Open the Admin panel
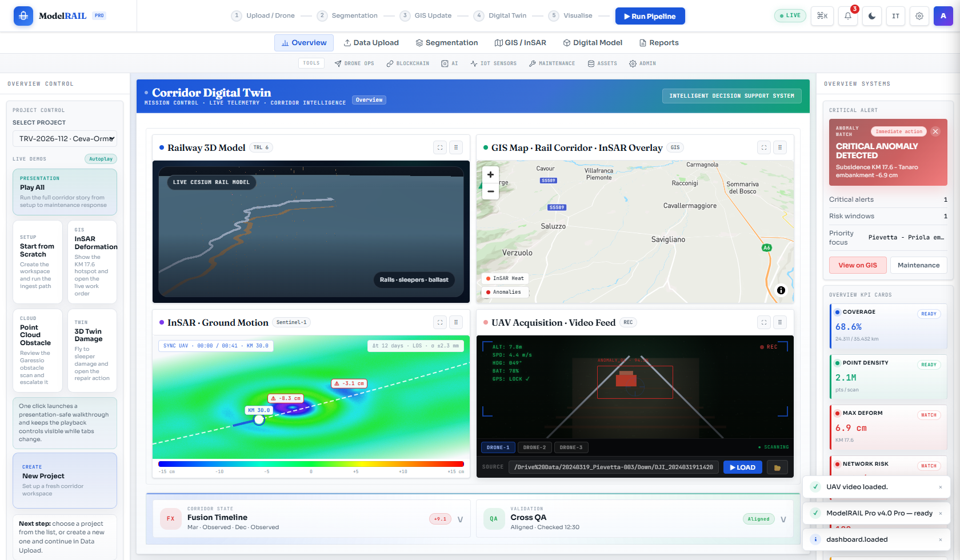Screen dimensions: 960x560 pyautogui.click(x=642, y=63)
